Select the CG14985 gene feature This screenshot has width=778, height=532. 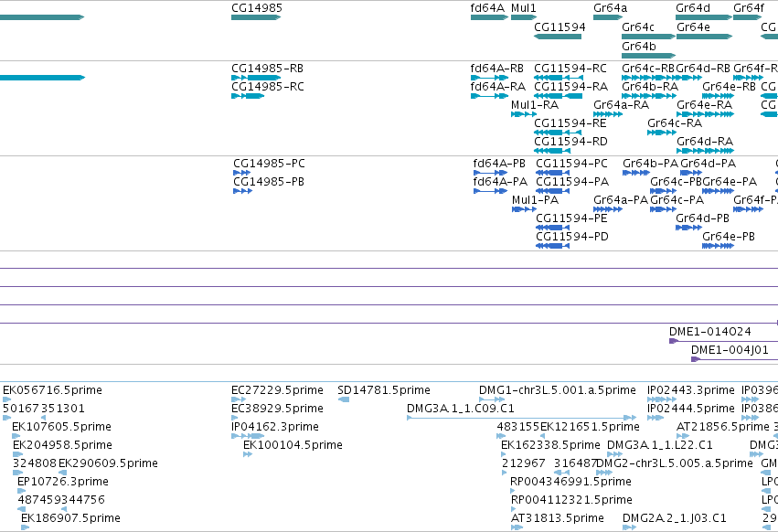click(x=256, y=17)
